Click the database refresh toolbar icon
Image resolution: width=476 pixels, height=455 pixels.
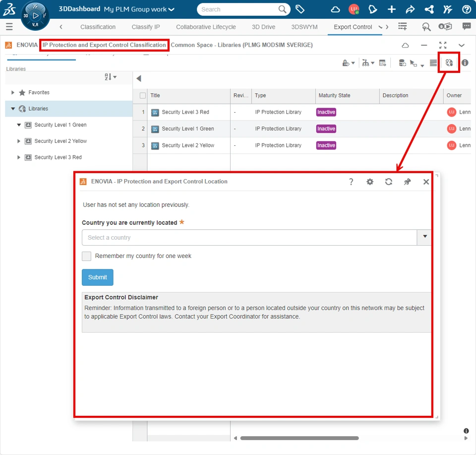(402, 63)
